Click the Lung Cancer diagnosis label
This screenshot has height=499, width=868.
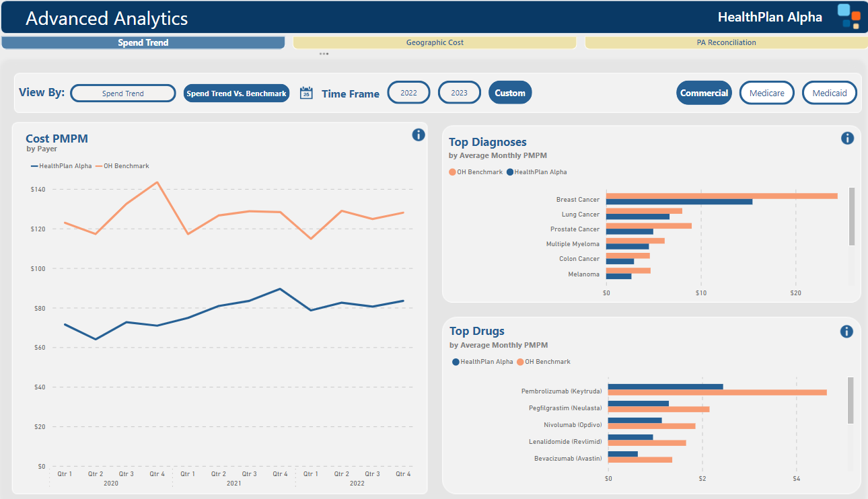point(581,215)
